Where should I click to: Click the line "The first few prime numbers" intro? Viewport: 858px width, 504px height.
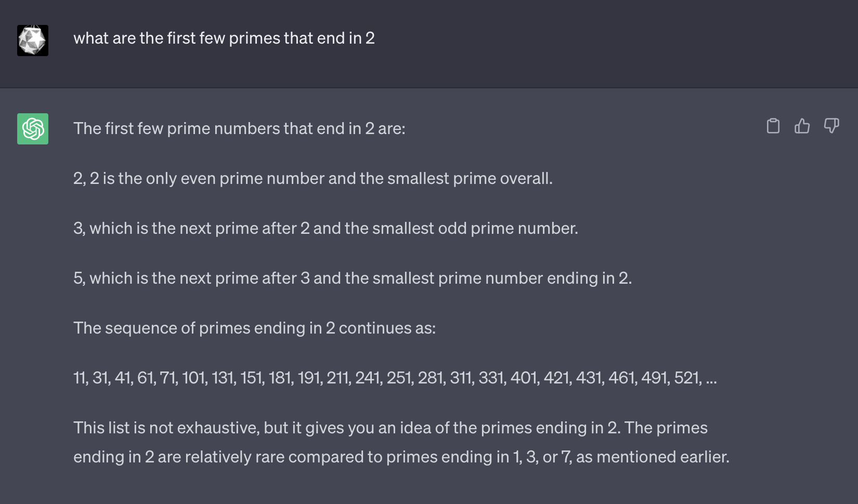(239, 129)
